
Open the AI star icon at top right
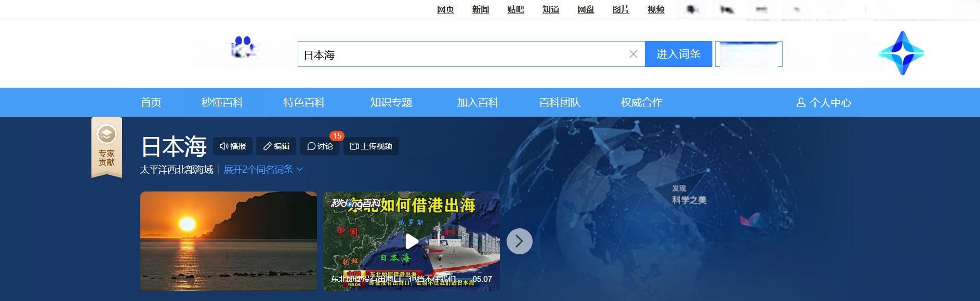tap(902, 53)
